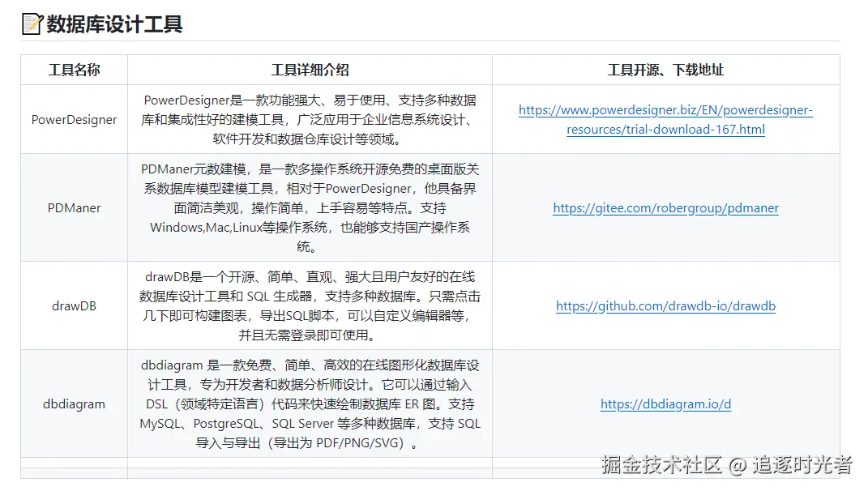Click the PowerDesigner description paragraph
868x491 pixels.
(x=310, y=120)
